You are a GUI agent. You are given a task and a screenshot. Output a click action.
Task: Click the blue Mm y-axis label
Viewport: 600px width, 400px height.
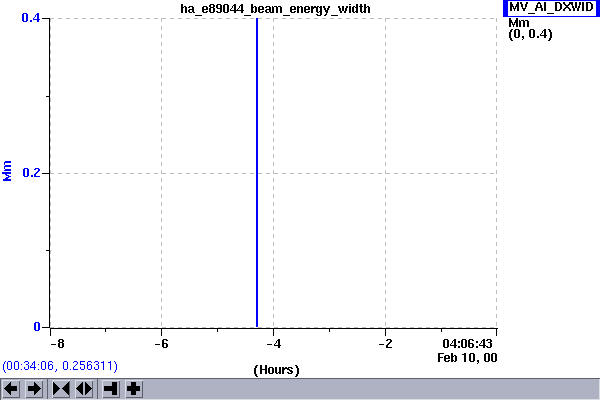(x=9, y=173)
